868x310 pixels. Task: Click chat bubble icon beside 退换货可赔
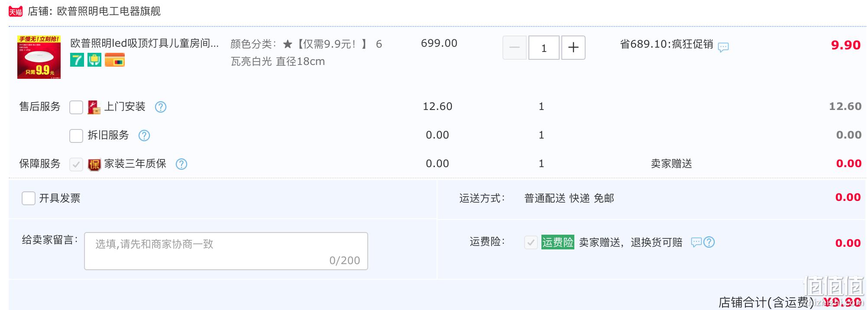click(696, 242)
